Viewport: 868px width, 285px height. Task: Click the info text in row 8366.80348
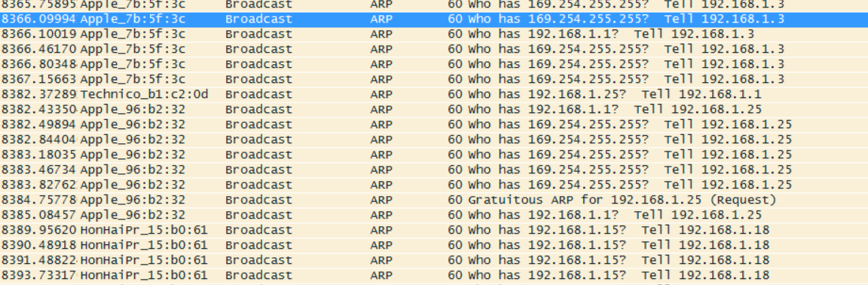(626, 64)
